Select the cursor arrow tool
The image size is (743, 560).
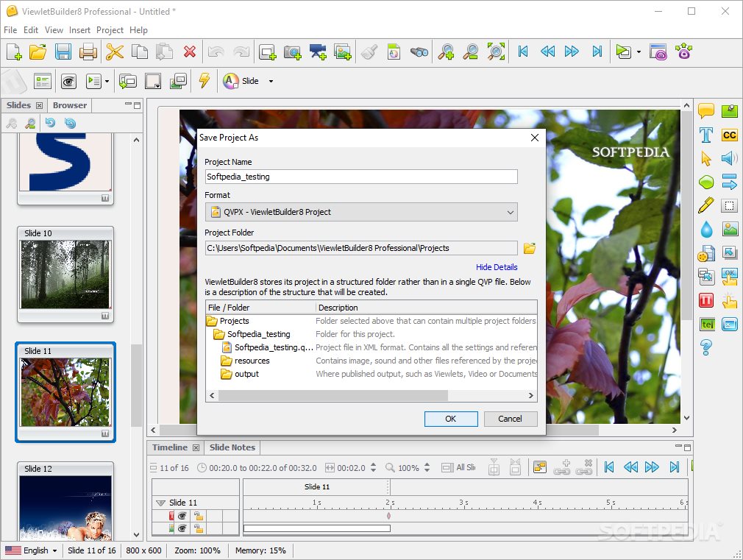click(x=706, y=158)
